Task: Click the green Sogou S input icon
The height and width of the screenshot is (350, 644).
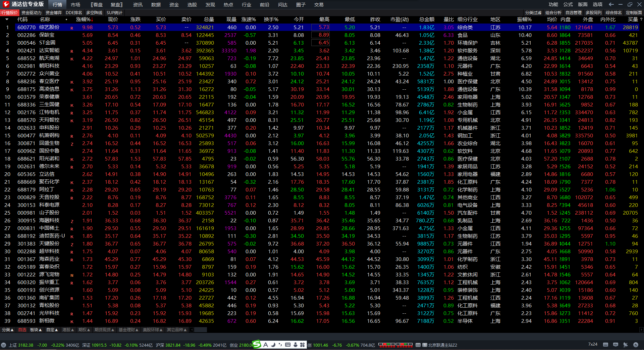Action: (257, 344)
